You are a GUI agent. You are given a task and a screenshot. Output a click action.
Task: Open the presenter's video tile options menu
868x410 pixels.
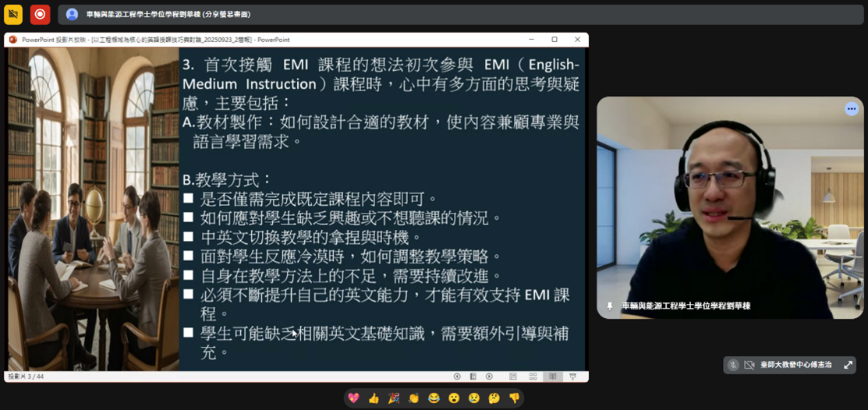tap(851, 109)
